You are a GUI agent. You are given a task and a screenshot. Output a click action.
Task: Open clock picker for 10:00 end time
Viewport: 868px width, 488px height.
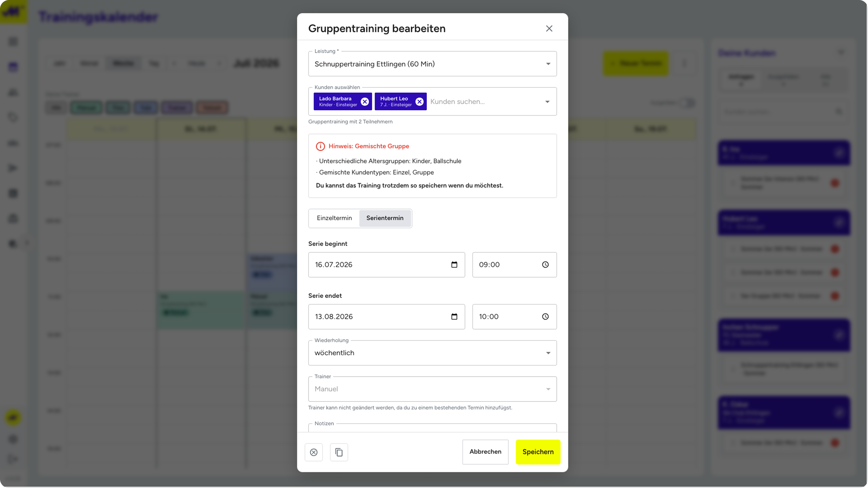tap(545, 317)
